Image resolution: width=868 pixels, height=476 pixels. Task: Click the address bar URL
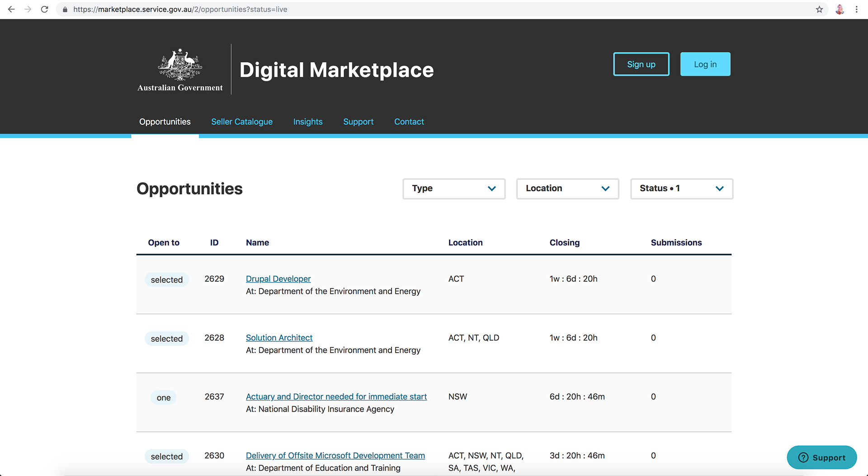180,9
